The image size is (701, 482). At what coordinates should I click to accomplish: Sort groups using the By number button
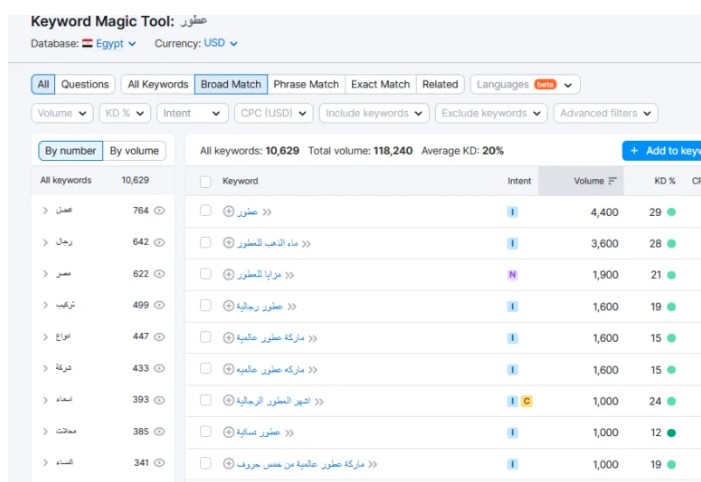tap(71, 151)
